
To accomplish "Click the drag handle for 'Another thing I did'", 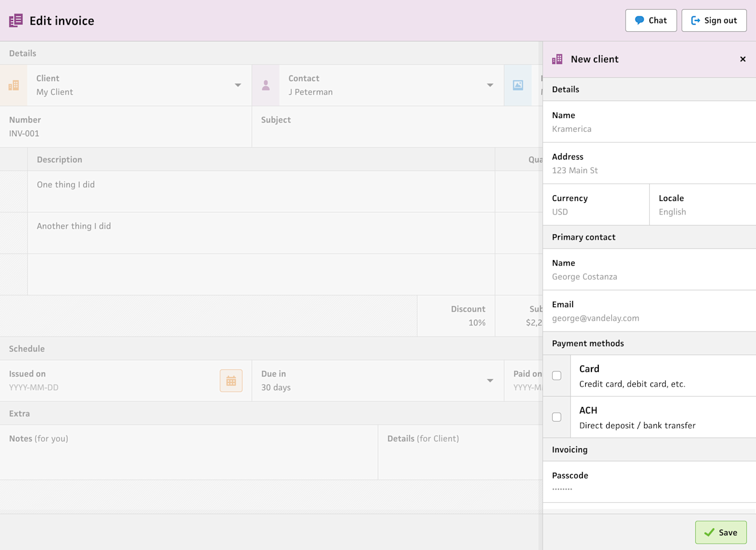I will pos(14,233).
